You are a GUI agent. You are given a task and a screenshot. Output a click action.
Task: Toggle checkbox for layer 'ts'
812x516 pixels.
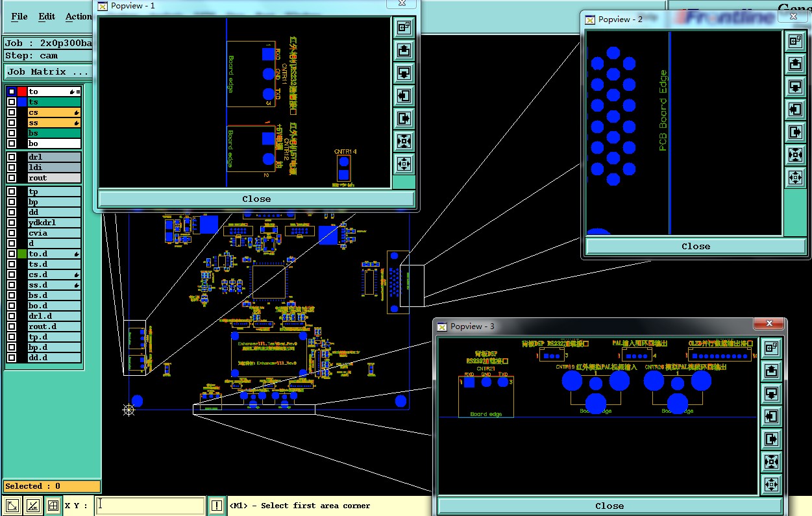12,102
